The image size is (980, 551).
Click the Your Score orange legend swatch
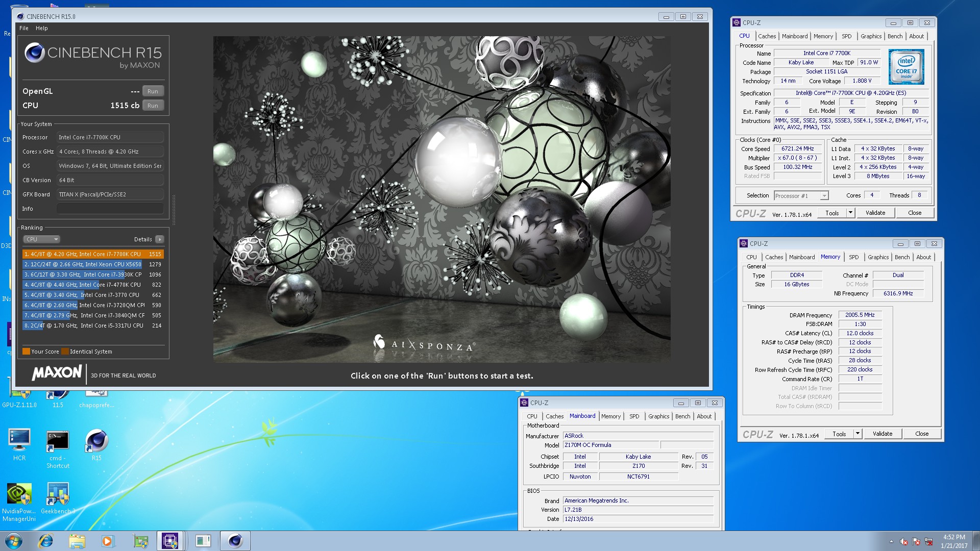click(x=26, y=352)
